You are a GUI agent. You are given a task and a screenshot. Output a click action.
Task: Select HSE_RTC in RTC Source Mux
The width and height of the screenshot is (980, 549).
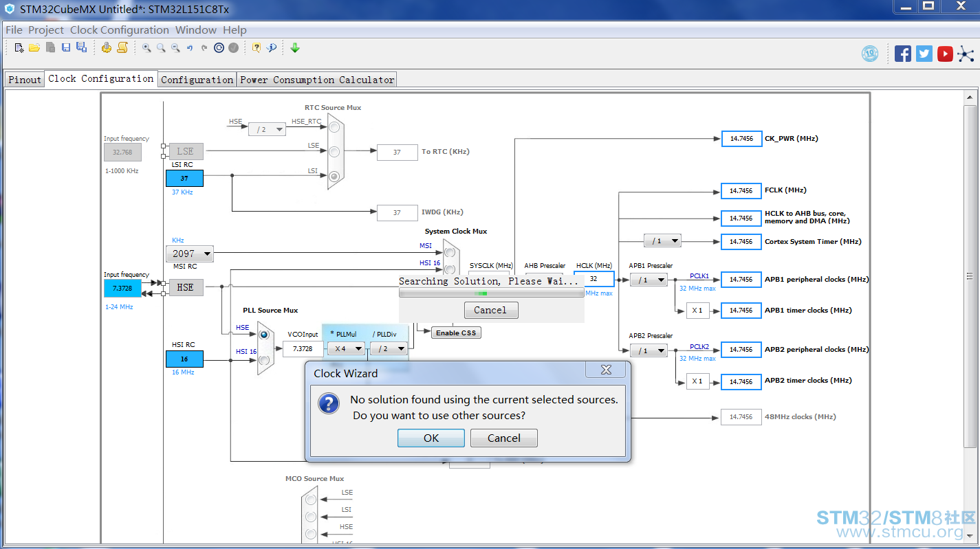tap(334, 127)
